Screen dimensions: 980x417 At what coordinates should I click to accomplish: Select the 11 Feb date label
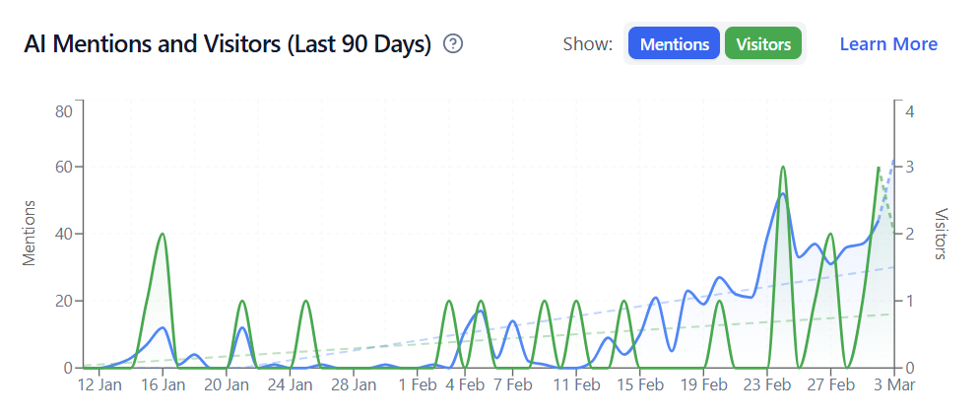(577, 385)
